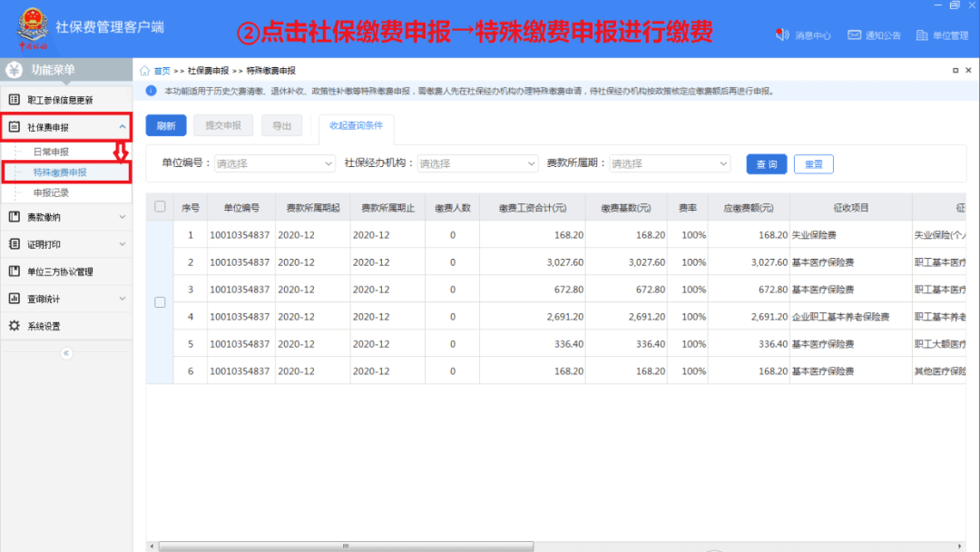The width and height of the screenshot is (980, 552).
Task: Check the checkbox beside the data rows
Action: click(x=160, y=302)
